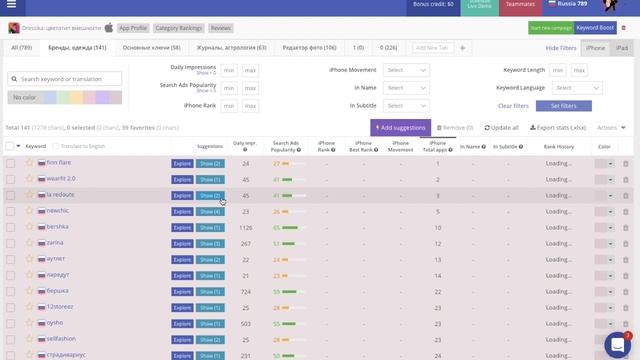This screenshot has height=360, width=640.
Task: Toggle the select-all keywords checkbox
Action: click(10, 146)
